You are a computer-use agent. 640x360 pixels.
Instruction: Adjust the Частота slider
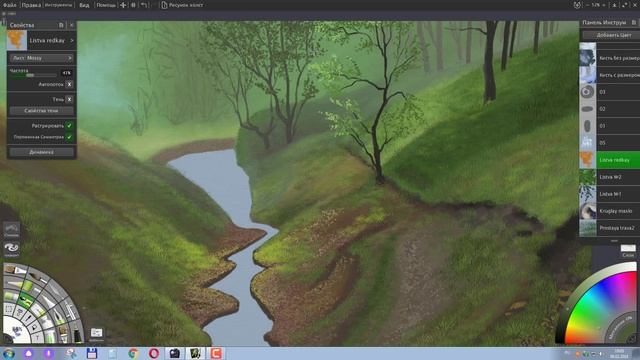(x=33, y=75)
